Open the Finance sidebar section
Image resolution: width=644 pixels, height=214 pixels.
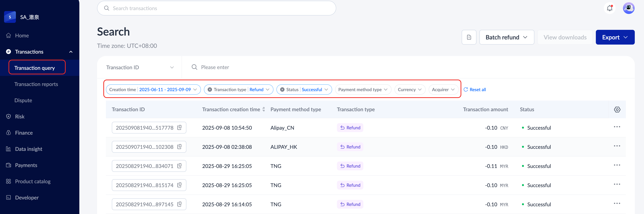coord(24,133)
